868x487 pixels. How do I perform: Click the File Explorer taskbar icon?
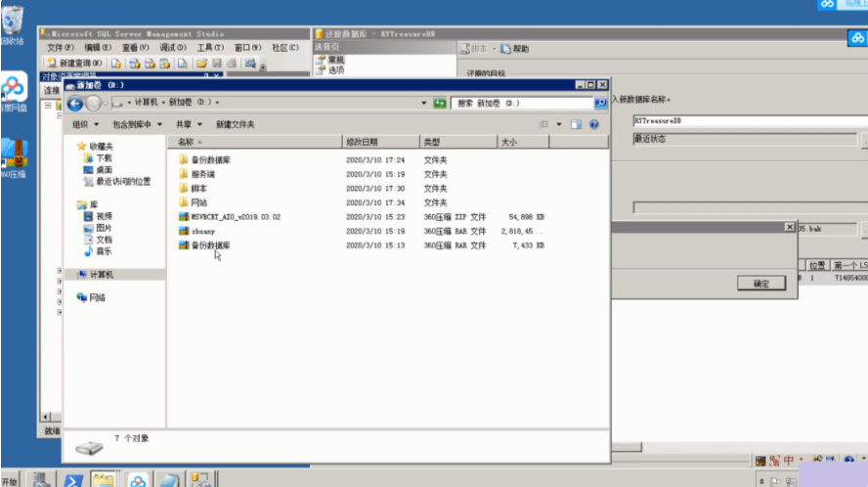[103, 480]
